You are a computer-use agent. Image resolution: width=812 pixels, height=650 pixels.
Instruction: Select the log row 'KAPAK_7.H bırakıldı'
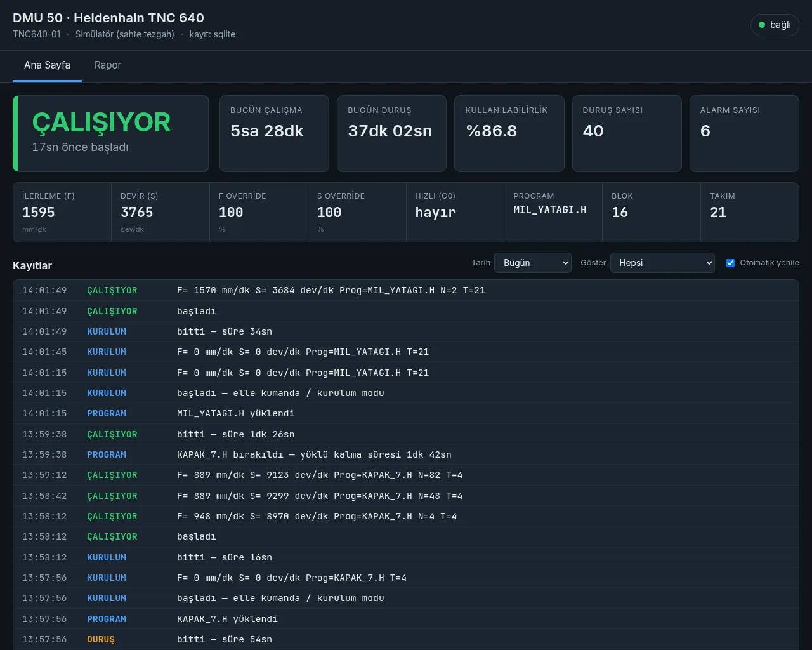pyautogui.click(x=406, y=454)
